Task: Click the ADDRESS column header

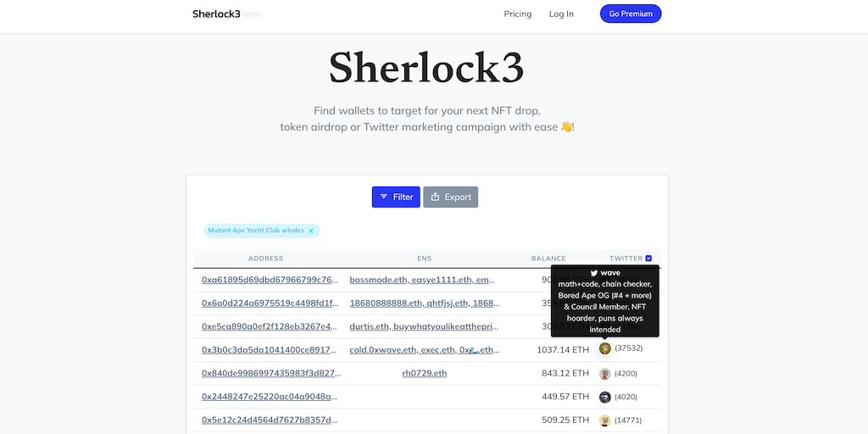Action: (265, 259)
